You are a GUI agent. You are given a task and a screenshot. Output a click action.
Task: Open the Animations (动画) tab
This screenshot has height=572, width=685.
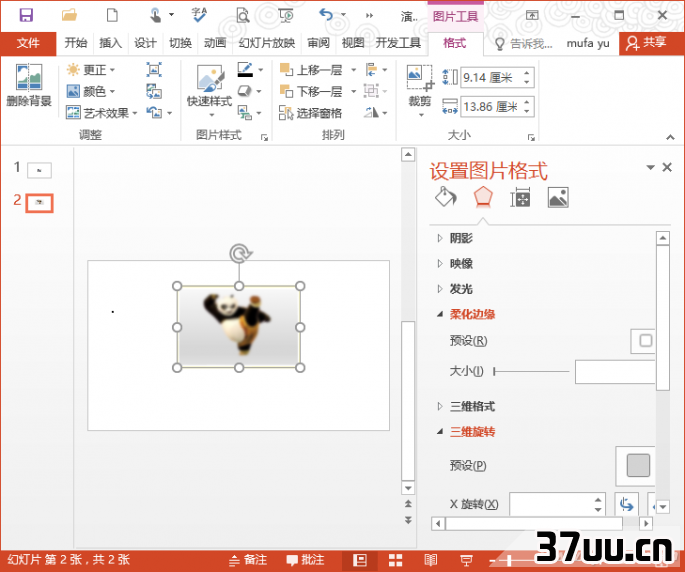(x=215, y=43)
